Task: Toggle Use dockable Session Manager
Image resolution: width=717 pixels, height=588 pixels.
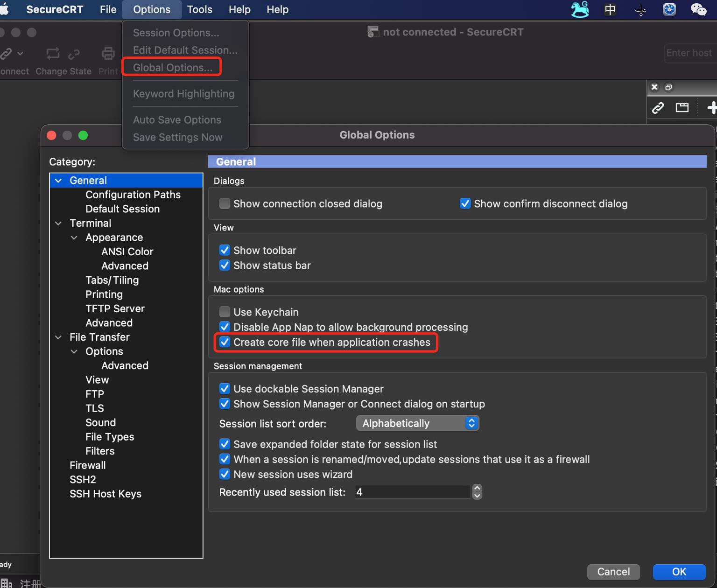Action: click(x=225, y=389)
